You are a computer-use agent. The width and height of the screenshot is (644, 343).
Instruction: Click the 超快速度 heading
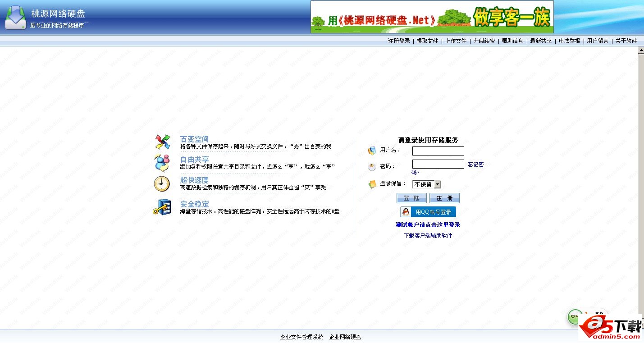(x=194, y=180)
